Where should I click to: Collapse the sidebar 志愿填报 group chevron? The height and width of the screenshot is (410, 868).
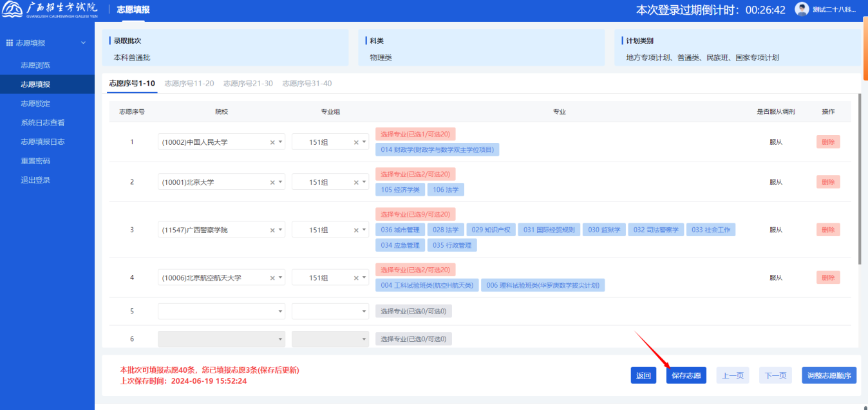pos(83,42)
